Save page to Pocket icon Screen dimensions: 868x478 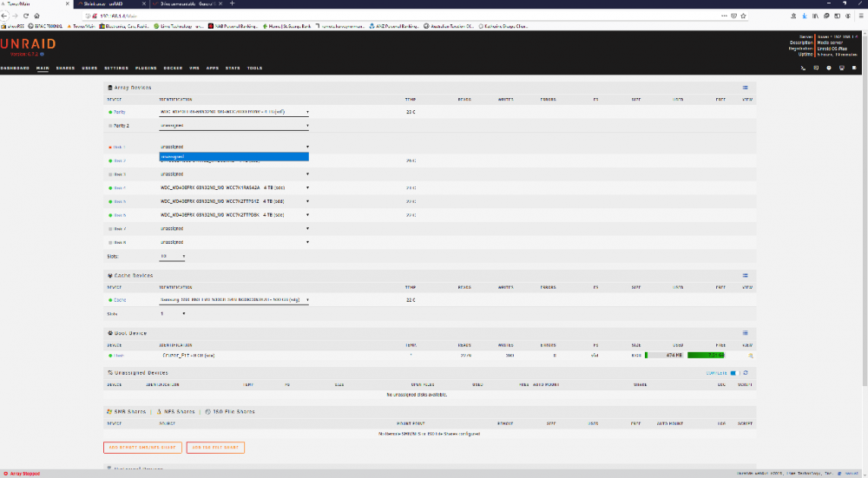734,16
